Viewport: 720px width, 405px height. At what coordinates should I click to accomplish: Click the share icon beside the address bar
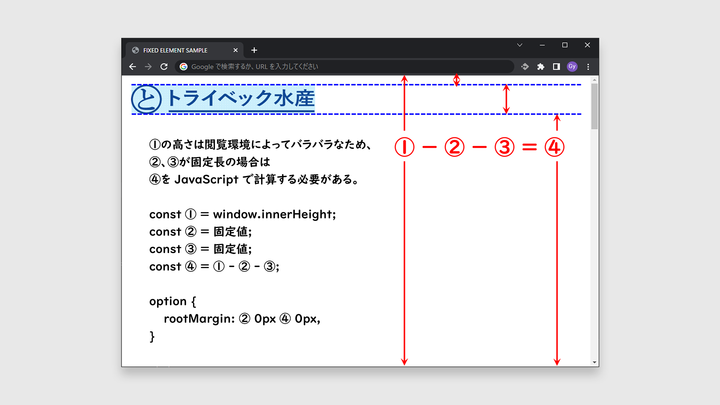pyautogui.click(x=525, y=67)
